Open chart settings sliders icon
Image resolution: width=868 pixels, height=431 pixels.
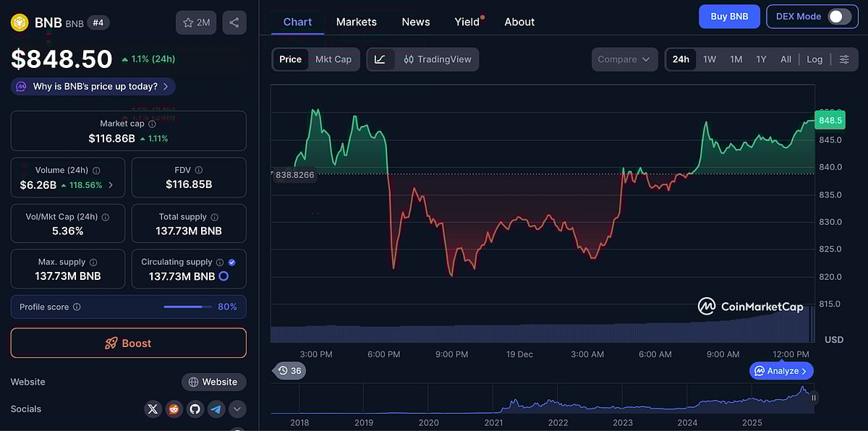click(843, 59)
